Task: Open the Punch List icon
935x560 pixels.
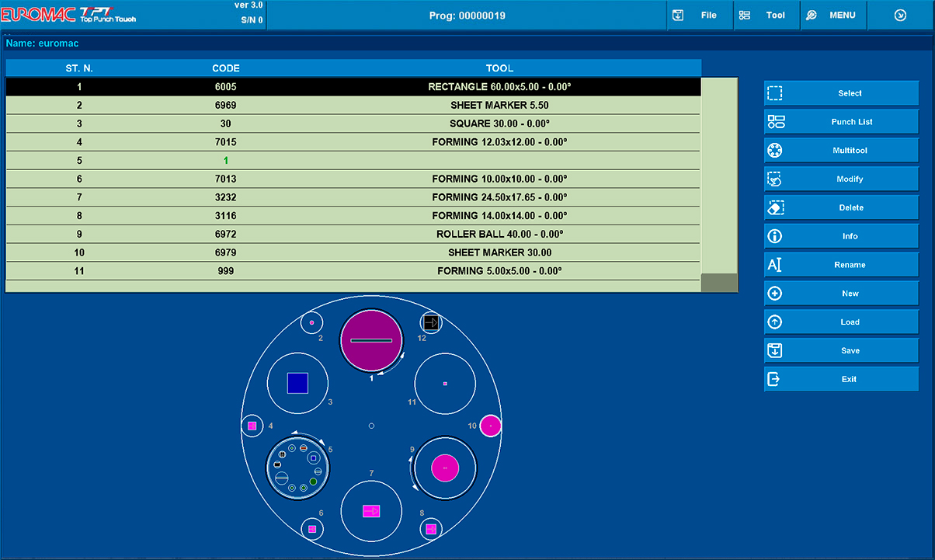Action: click(776, 122)
